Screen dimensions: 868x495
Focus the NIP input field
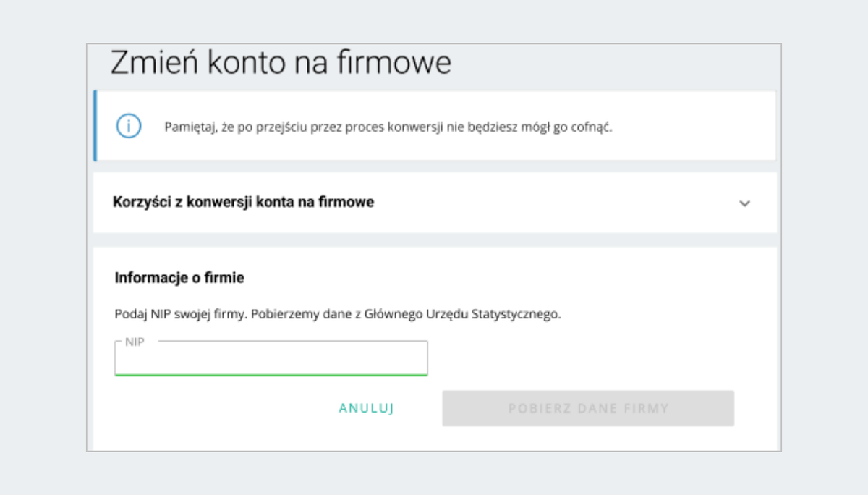271,359
